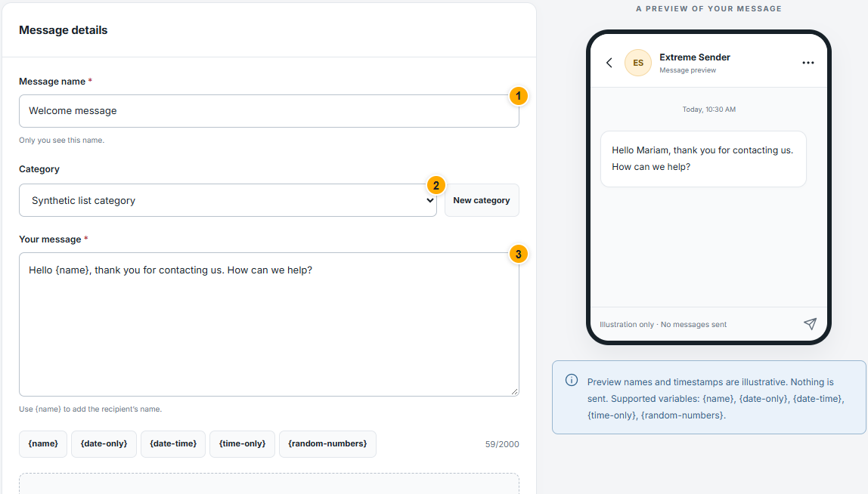The image size is (868, 494).
Task: Insert the {date-only} variable chip
Action: [x=104, y=443]
